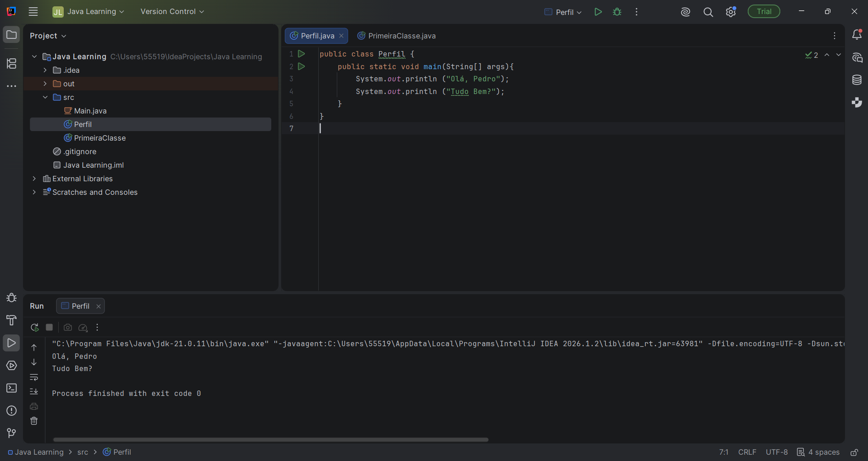
Task: Click the 7:1 caret position widget
Action: click(x=724, y=452)
